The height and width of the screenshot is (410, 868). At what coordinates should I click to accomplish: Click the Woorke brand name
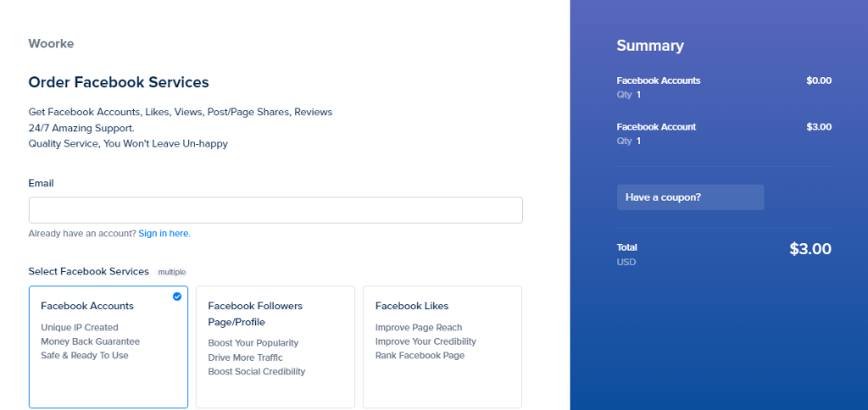point(51,44)
